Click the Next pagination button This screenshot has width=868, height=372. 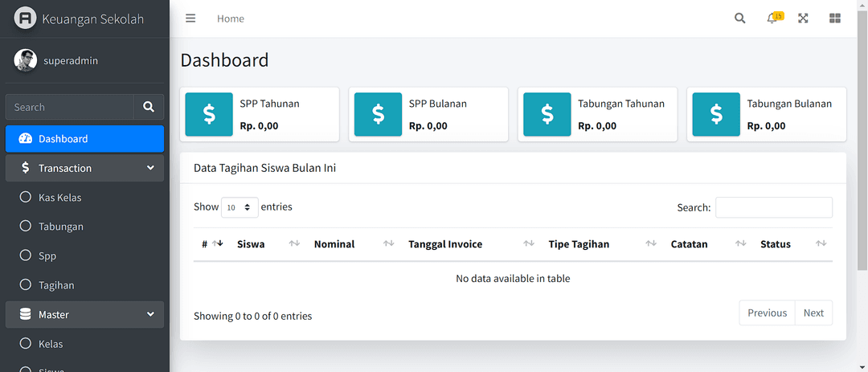[x=813, y=313]
